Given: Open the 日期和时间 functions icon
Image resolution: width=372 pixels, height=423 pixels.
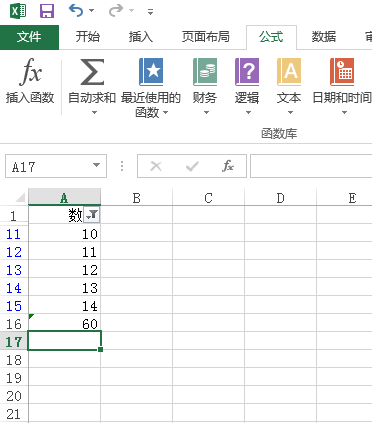Looking at the screenshot, I should point(342,72).
